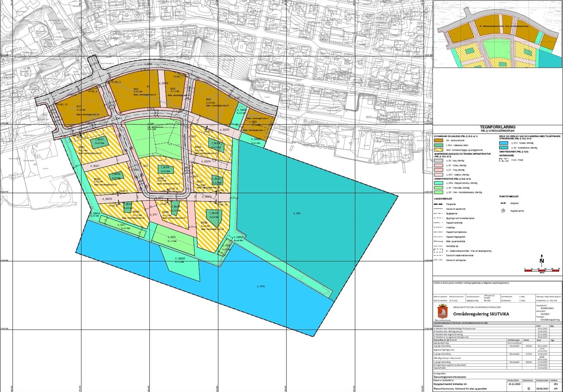Pick the o_ST Torg legend swatch
This screenshot has width=563, height=392.
click(x=438, y=170)
